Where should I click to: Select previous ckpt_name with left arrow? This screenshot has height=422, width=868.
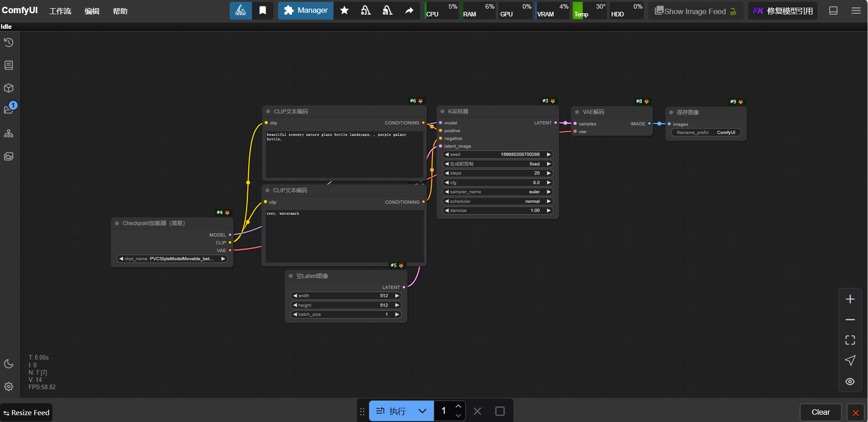121,258
